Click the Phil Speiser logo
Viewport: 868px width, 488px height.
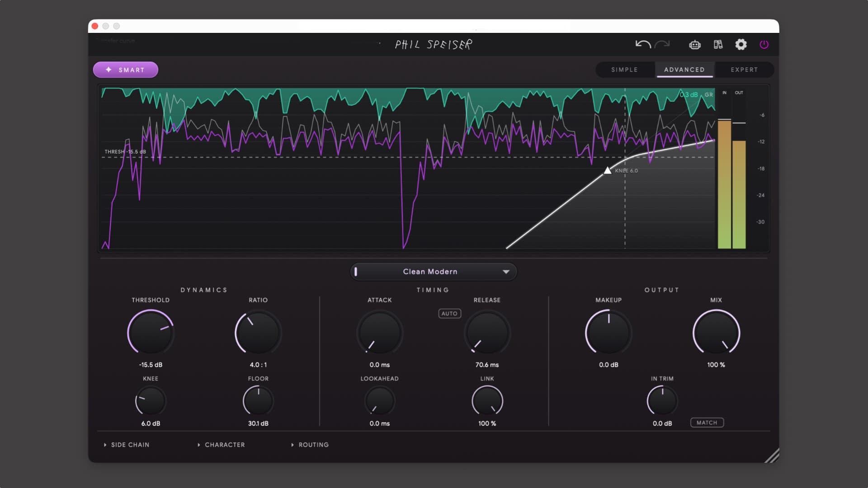point(434,44)
